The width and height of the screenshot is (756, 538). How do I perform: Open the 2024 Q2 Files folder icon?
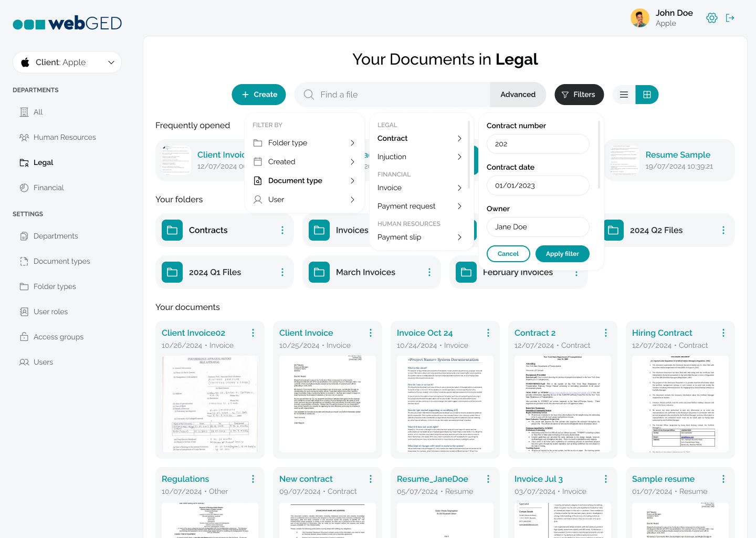coord(613,230)
